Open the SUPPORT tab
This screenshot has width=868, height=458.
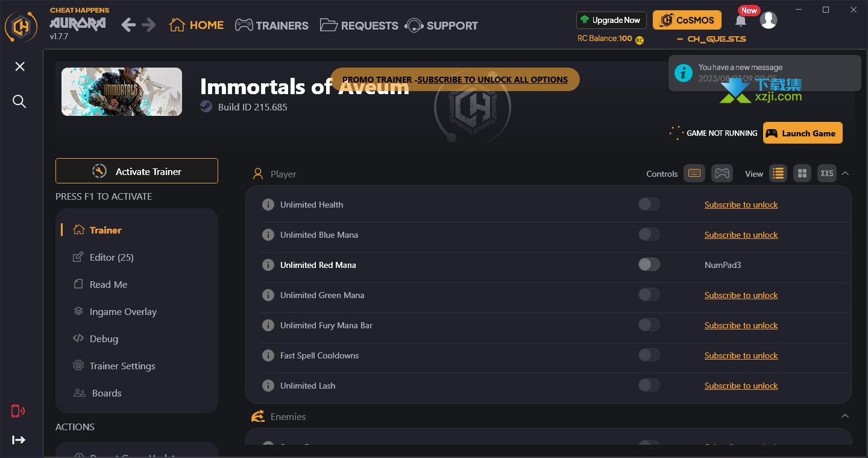click(442, 25)
